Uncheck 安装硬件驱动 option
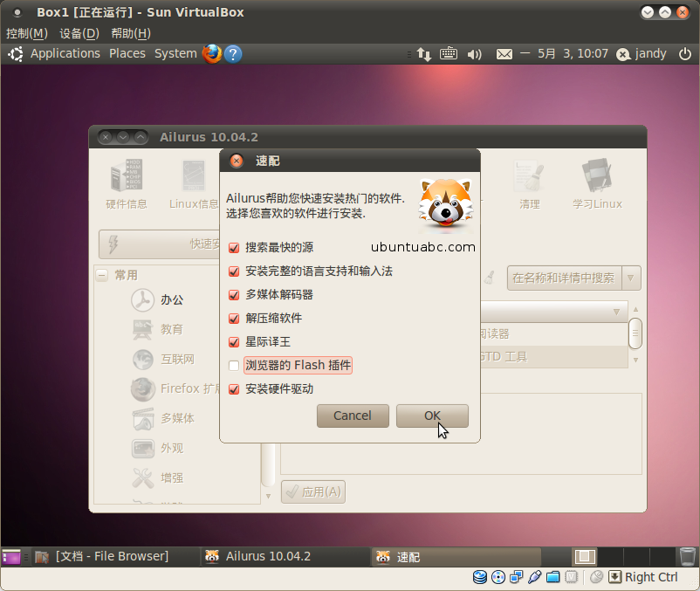 (234, 389)
